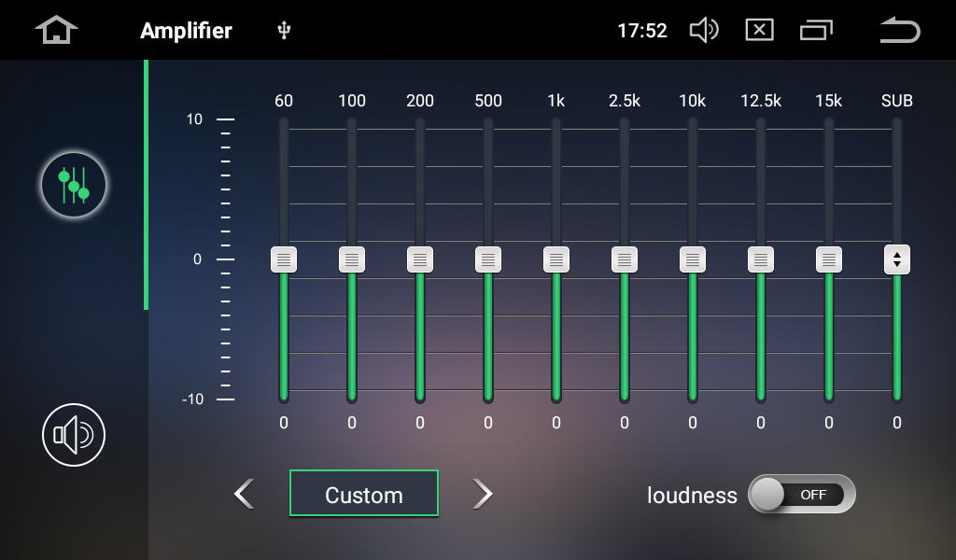956x560 pixels.
Task: Click the SUB slider handle
Action: pos(897,259)
